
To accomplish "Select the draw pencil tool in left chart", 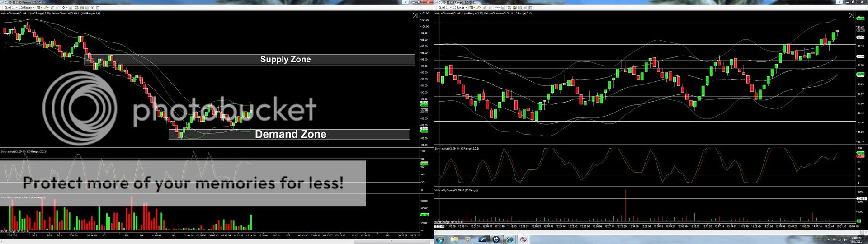I will [45, 8].
